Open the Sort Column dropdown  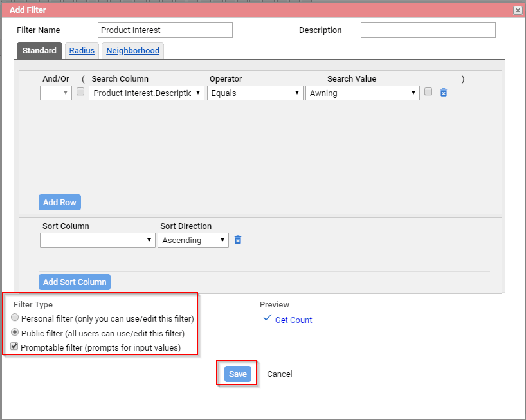click(x=97, y=240)
